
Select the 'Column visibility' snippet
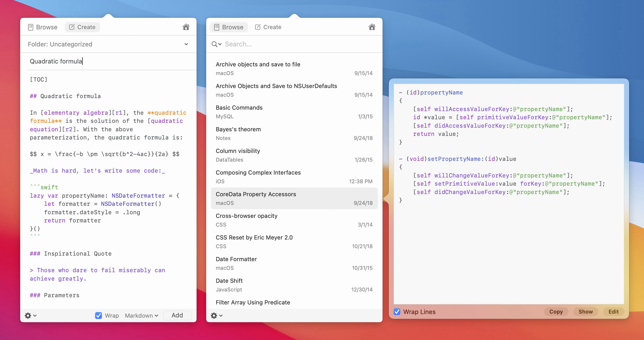pyautogui.click(x=294, y=155)
